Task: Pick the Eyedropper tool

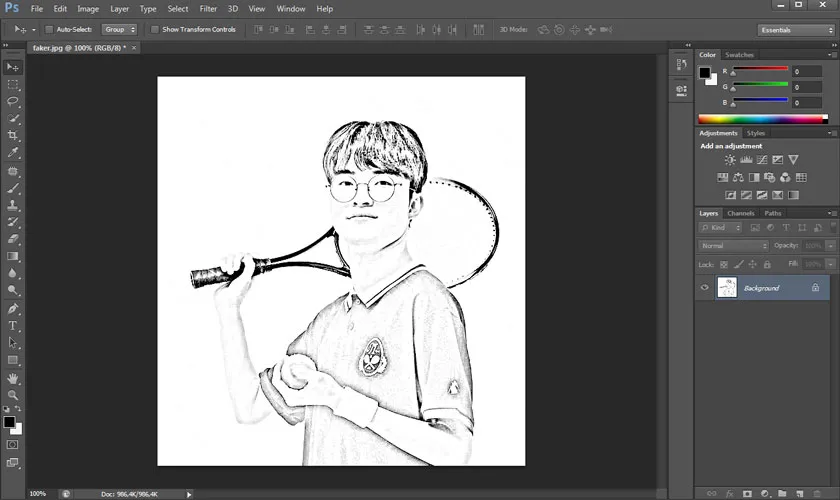Action: [13, 153]
